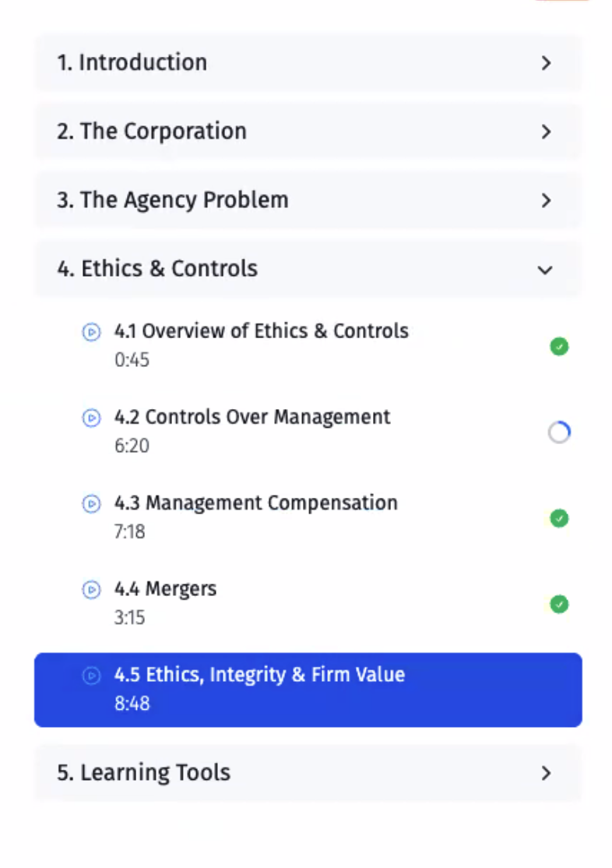Click play icon beside 4.3 Management Compensation
The width and height of the screenshot is (612, 868).
click(x=91, y=503)
